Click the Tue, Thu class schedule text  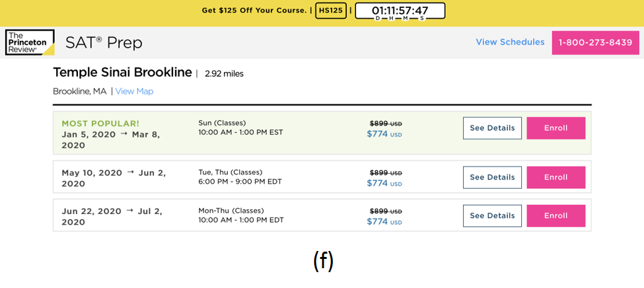pyautogui.click(x=239, y=177)
